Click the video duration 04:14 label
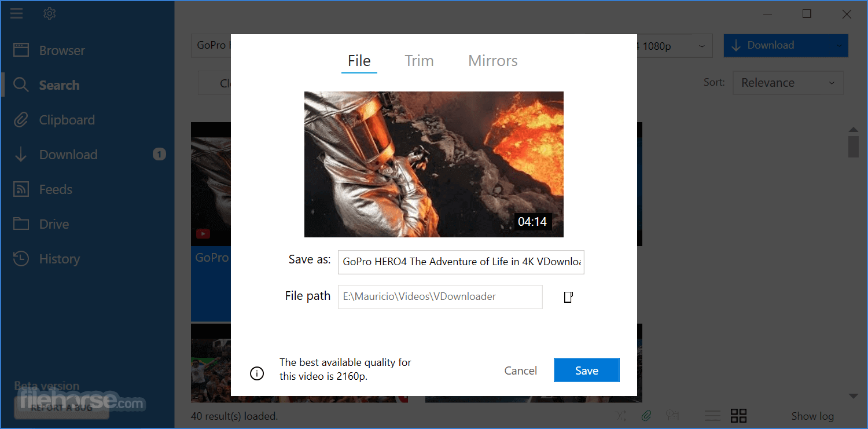 coord(532,221)
